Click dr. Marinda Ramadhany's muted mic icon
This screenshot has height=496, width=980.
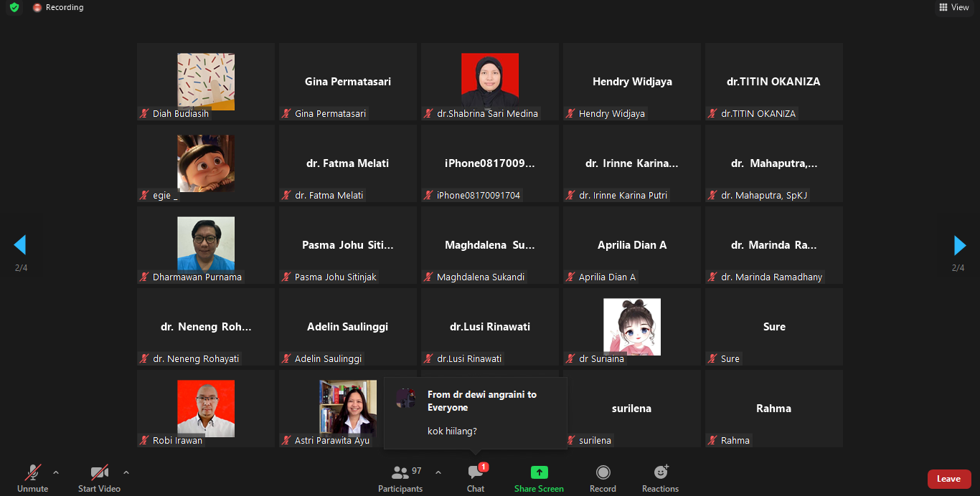713,277
